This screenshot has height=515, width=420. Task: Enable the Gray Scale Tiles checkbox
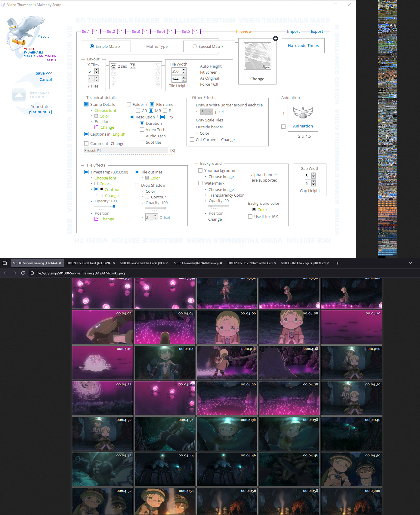click(x=192, y=120)
